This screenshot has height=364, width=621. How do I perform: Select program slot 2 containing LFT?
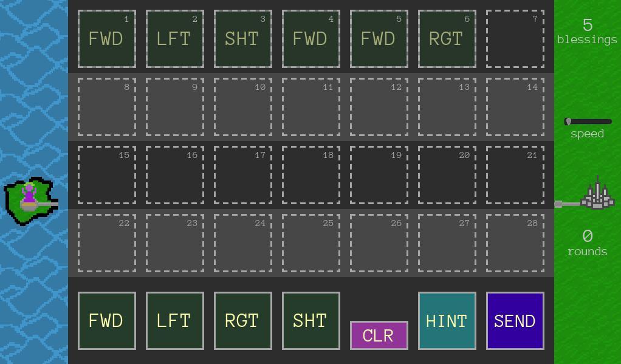(174, 39)
